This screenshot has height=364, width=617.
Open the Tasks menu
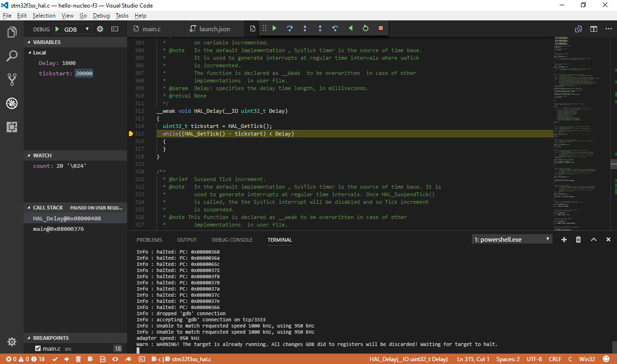pos(122,16)
